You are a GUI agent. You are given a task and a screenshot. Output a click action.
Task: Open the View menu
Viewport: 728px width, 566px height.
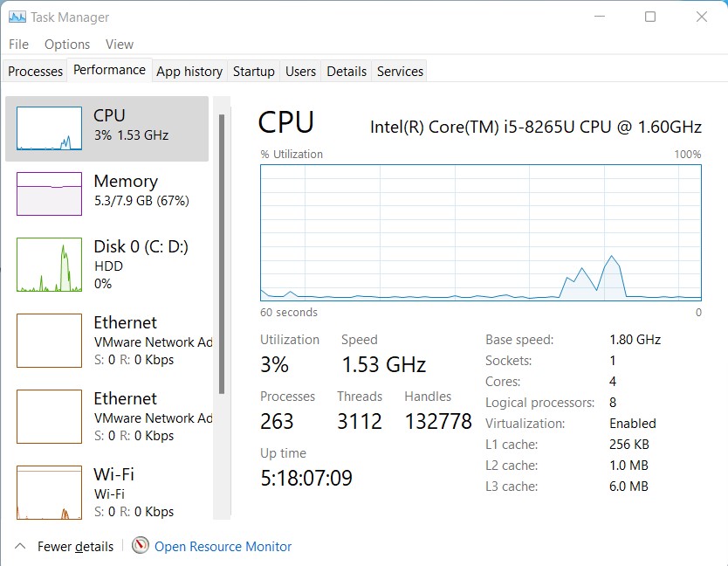coord(120,44)
